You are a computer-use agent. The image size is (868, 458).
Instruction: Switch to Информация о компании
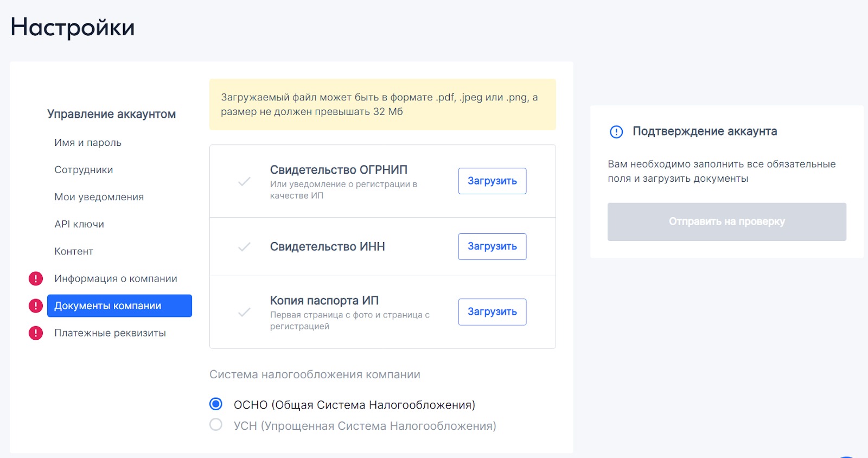coord(116,278)
